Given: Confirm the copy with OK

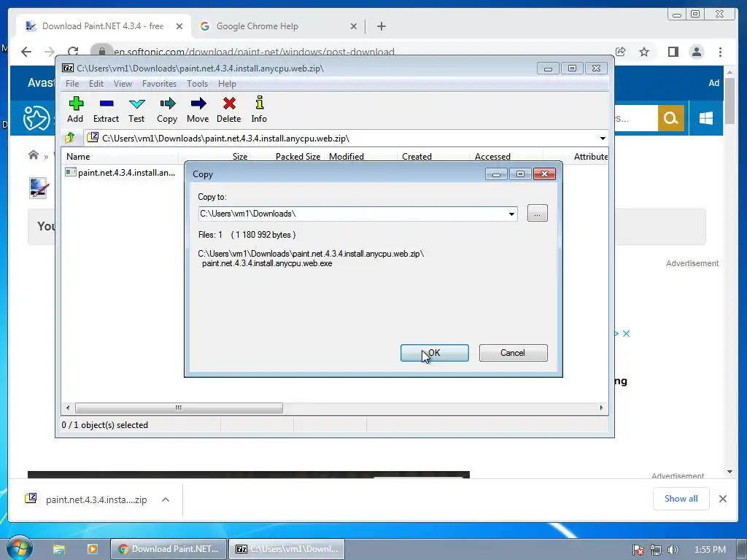Looking at the screenshot, I should click(435, 353).
